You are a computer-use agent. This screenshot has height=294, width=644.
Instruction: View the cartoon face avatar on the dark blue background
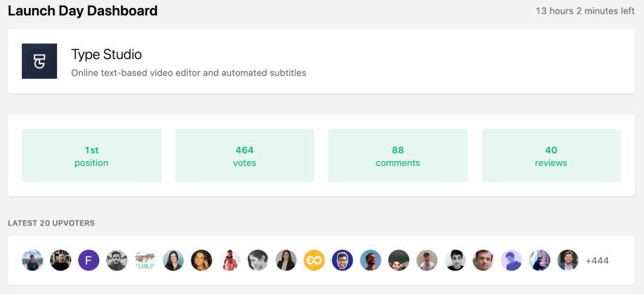coord(343,260)
